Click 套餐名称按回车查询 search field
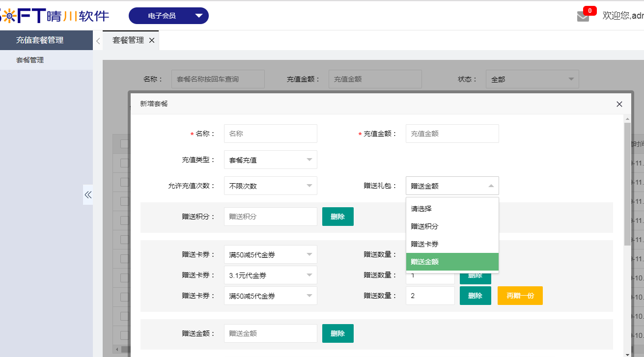The width and height of the screenshot is (644, 357). click(x=218, y=79)
